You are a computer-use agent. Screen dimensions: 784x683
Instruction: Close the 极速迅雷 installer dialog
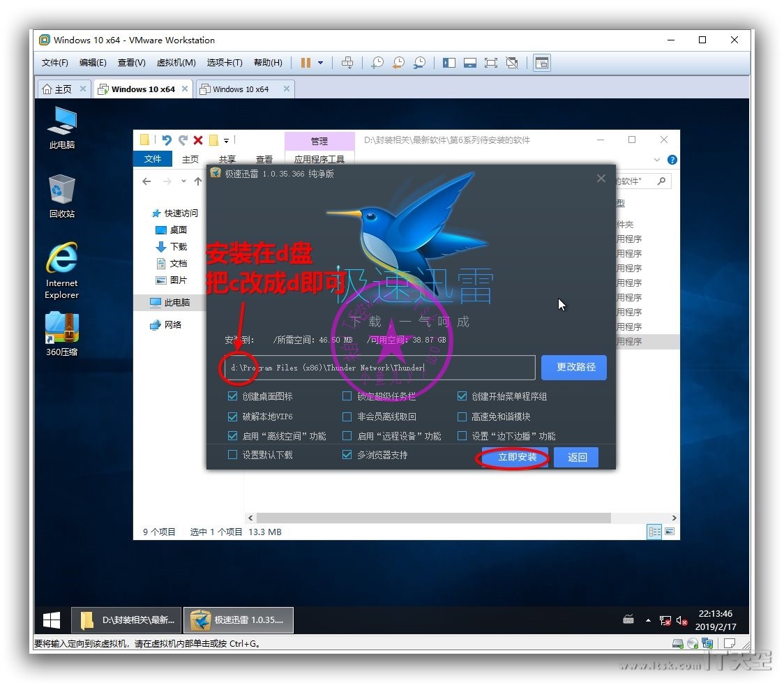pyautogui.click(x=601, y=178)
